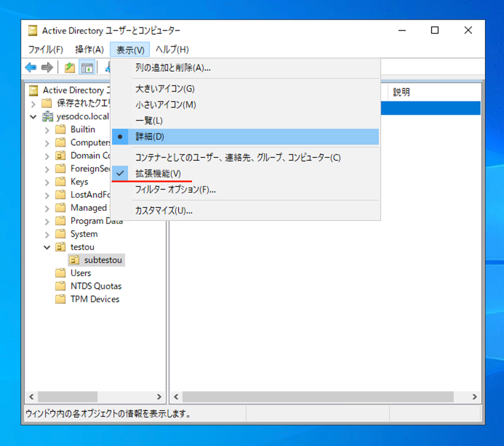Open the ファイル(F) menu

tap(46, 50)
